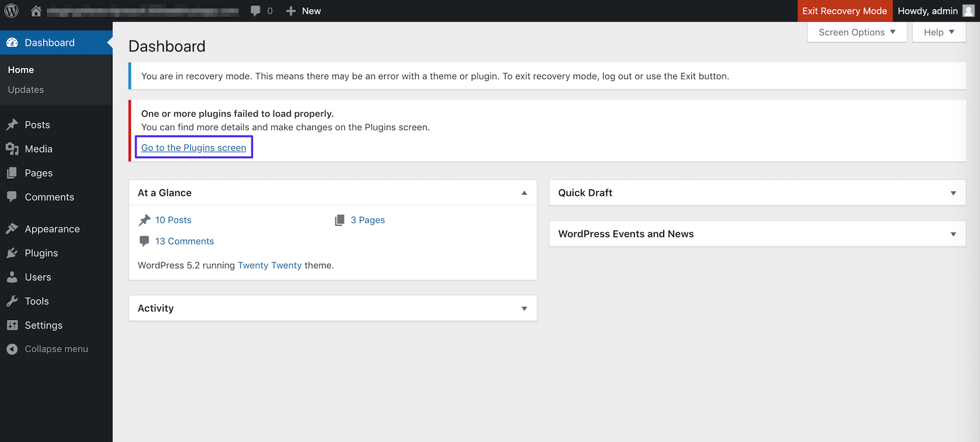Image resolution: width=980 pixels, height=442 pixels.
Task: Open the Go to the Plugins screen link
Action: [x=193, y=148]
